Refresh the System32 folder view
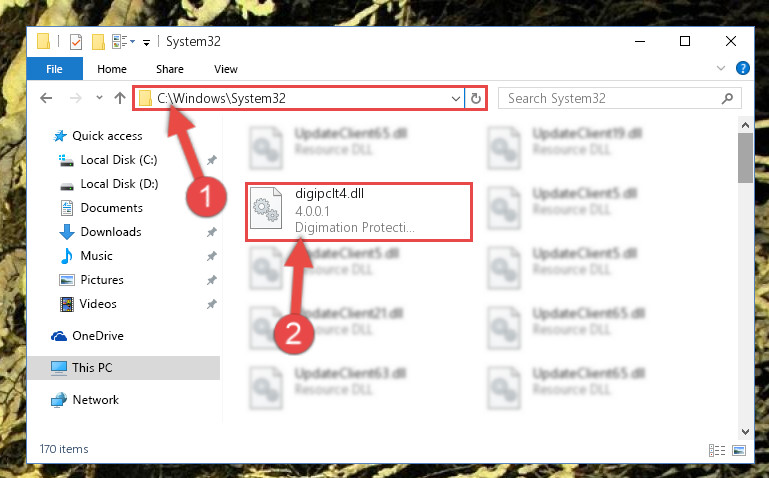Screen dimensions: 769x478 [x=475, y=99]
